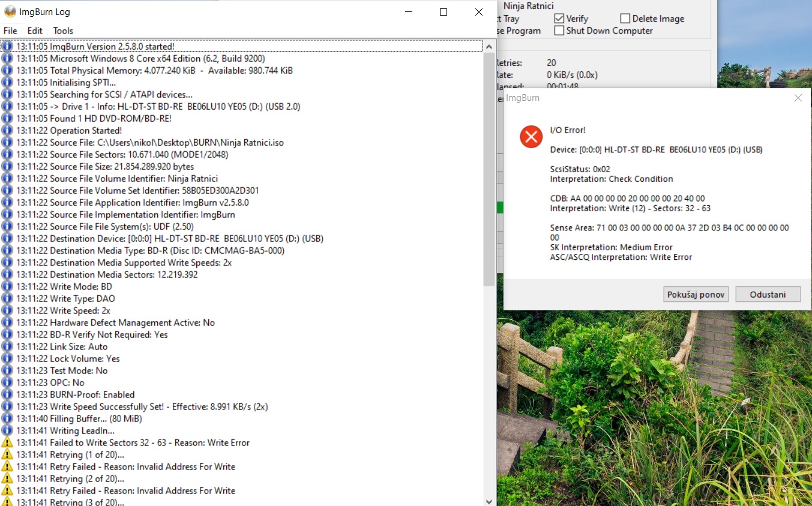
Task: Enable Shut Down Computer checkbox
Action: 559,31
